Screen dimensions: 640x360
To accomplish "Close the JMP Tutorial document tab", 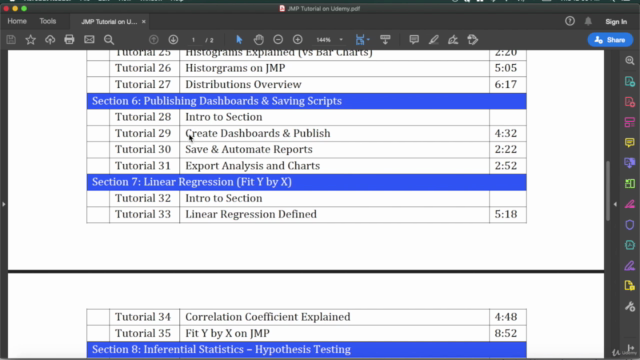I will (144, 22).
